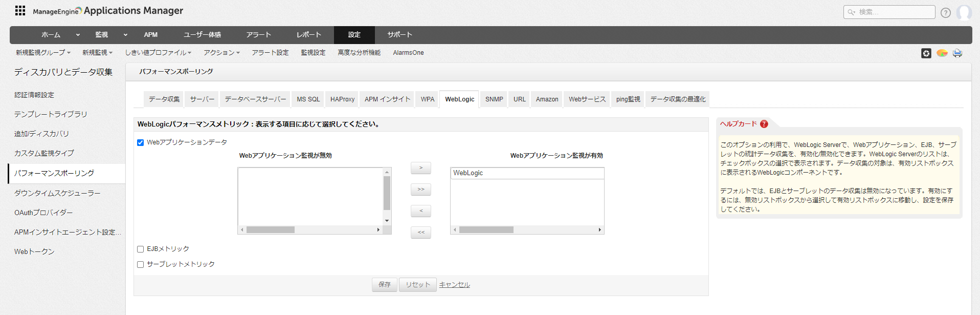
Task: Enable the サーブレットメトリック checkbox
Action: click(x=140, y=265)
